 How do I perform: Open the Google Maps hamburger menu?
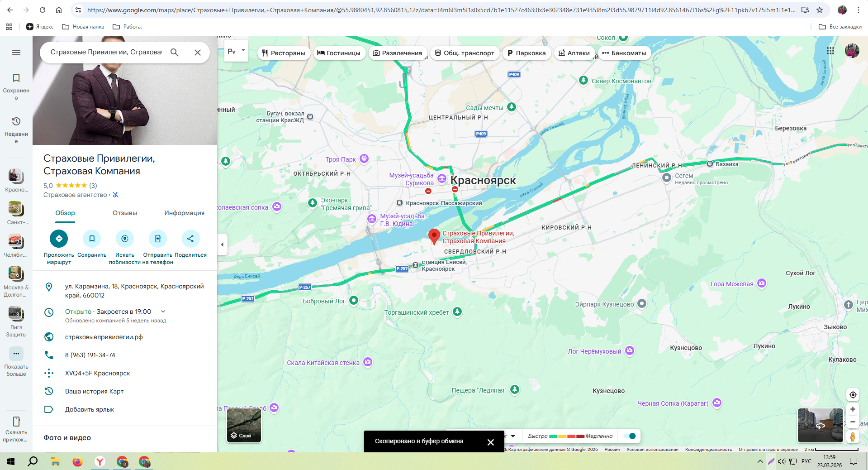click(x=16, y=53)
